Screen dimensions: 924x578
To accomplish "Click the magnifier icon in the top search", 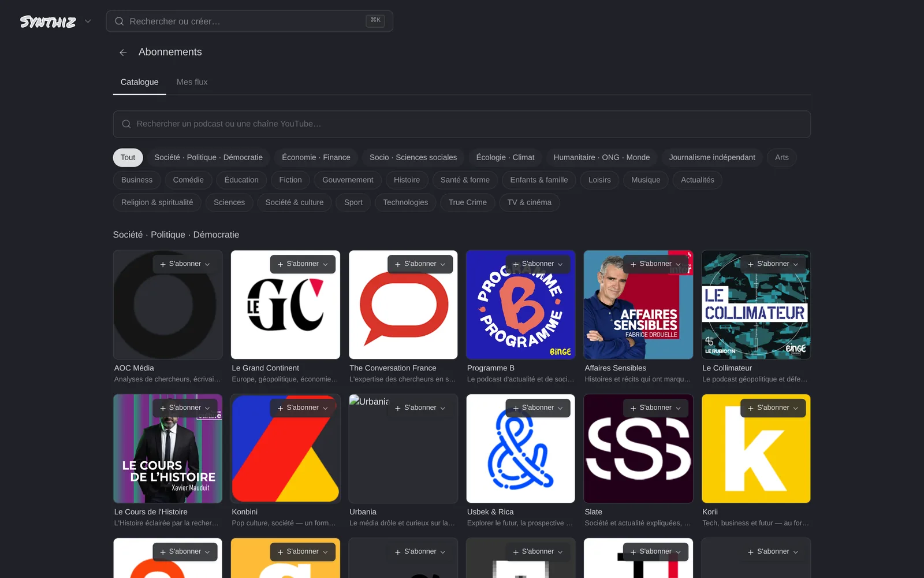I will pos(120,21).
